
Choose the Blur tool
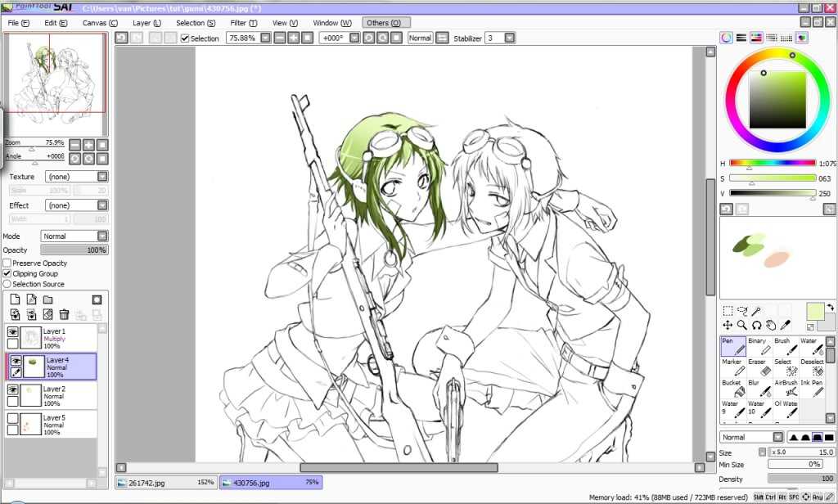[x=760, y=388]
